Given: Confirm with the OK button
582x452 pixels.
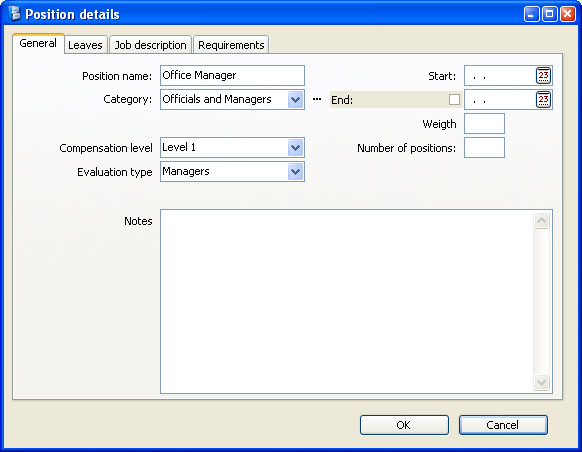Looking at the screenshot, I should tap(404, 425).
